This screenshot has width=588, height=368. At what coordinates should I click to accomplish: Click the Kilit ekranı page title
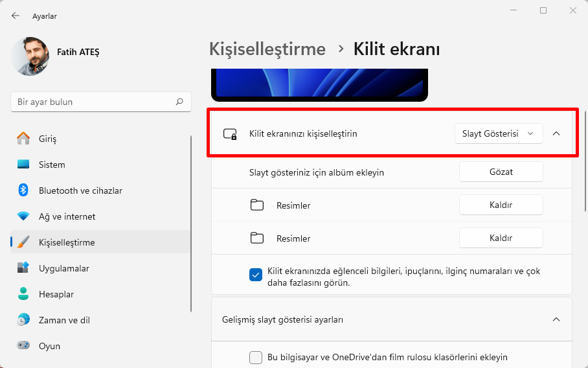(x=396, y=49)
